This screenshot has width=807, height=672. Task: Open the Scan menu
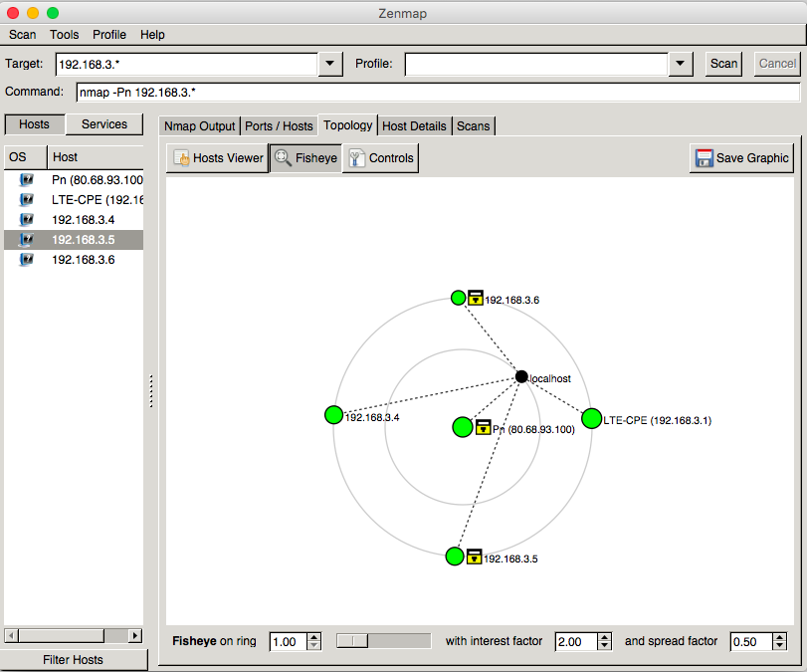[22, 35]
